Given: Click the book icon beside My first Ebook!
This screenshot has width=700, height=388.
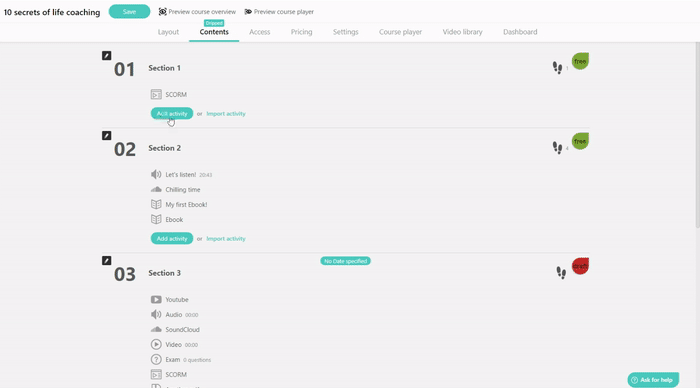Looking at the screenshot, I should [x=156, y=204].
